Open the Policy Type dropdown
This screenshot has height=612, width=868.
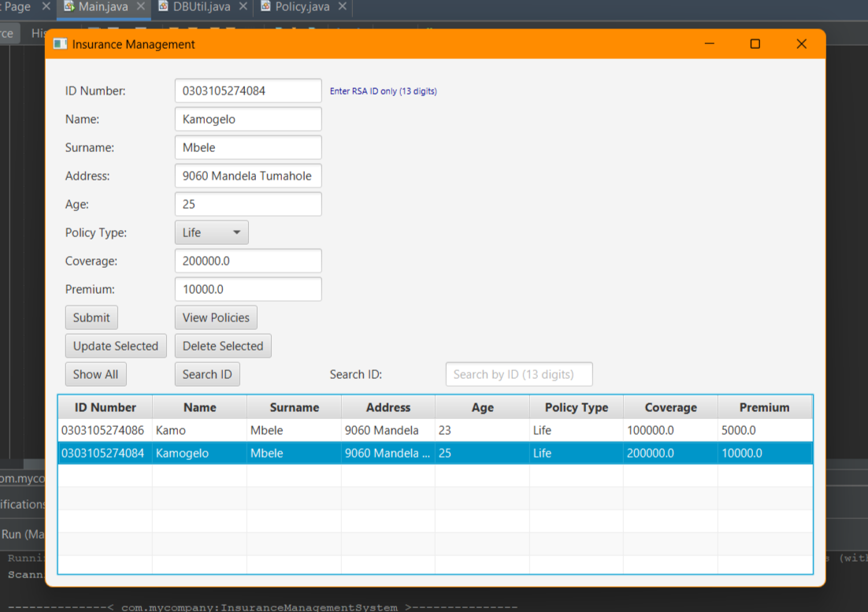(x=211, y=232)
